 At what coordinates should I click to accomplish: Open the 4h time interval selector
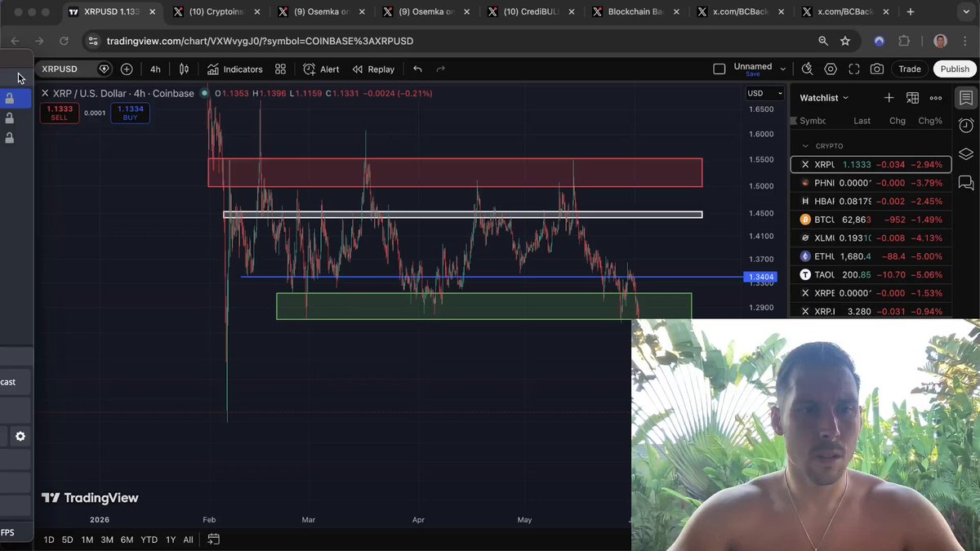click(x=155, y=69)
